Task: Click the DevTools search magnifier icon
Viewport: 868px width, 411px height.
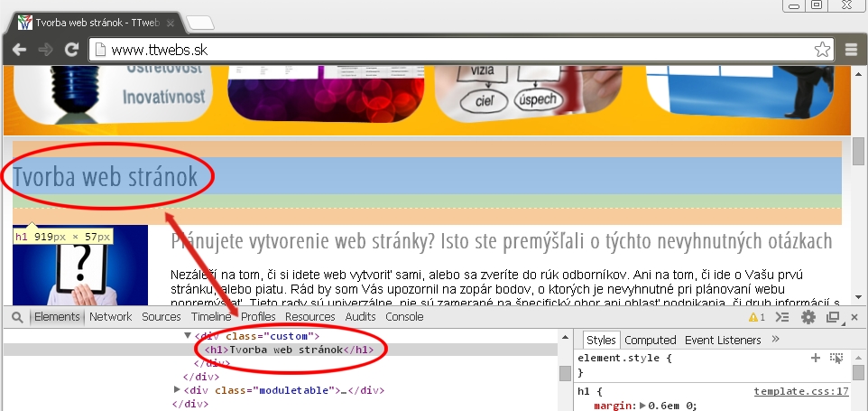Action: 17,317
